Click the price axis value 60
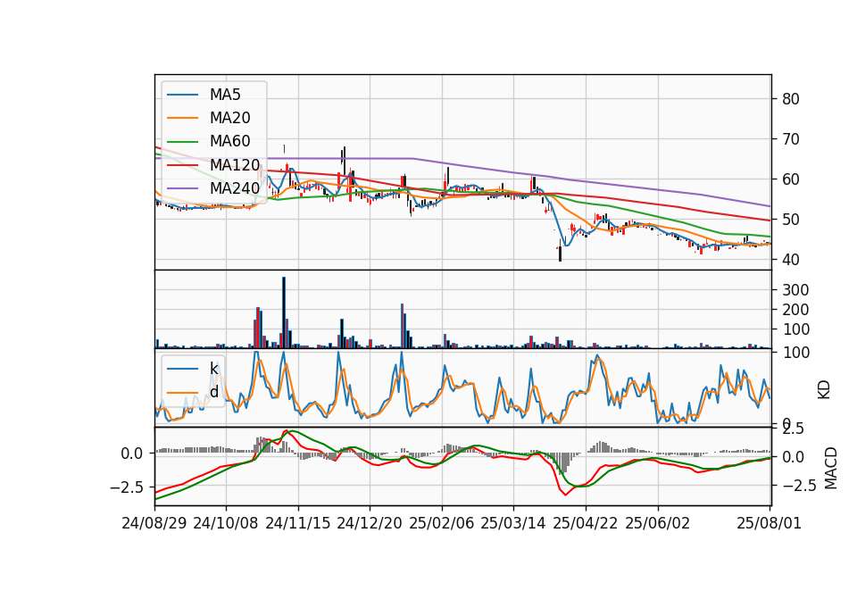857x616 pixels. click(x=791, y=179)
